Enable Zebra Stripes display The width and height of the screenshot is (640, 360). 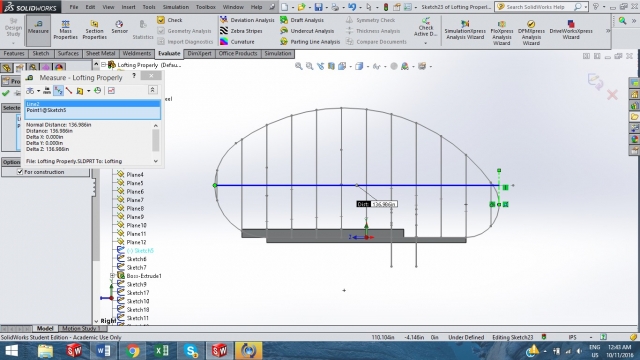(x=241, y=31)
